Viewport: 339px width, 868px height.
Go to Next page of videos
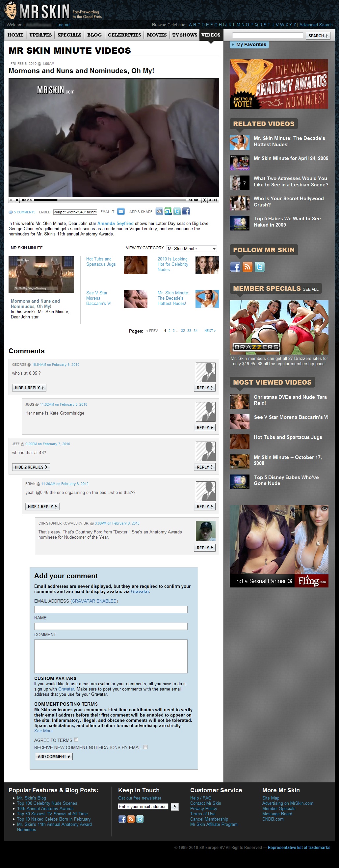[210, 331]
